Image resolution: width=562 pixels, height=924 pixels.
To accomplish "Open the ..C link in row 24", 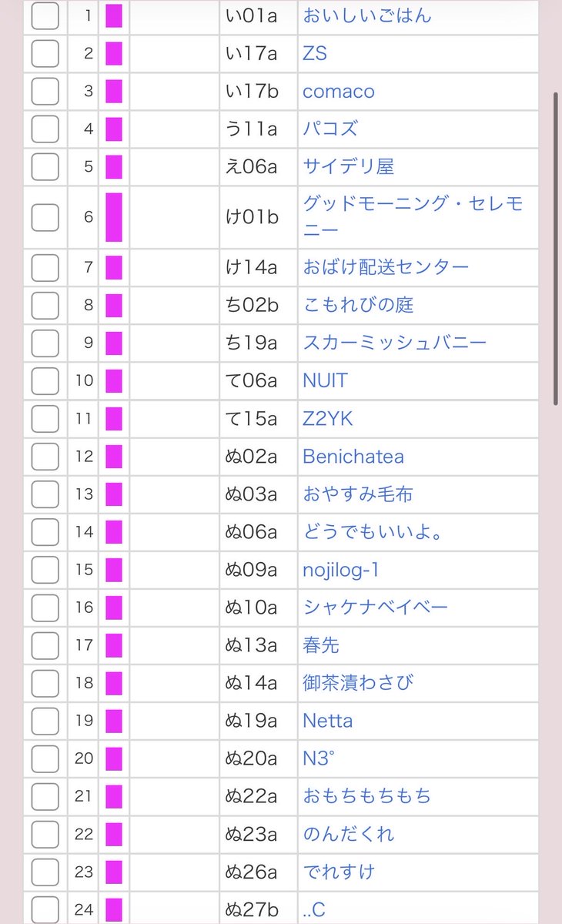I will coord(314,910).
